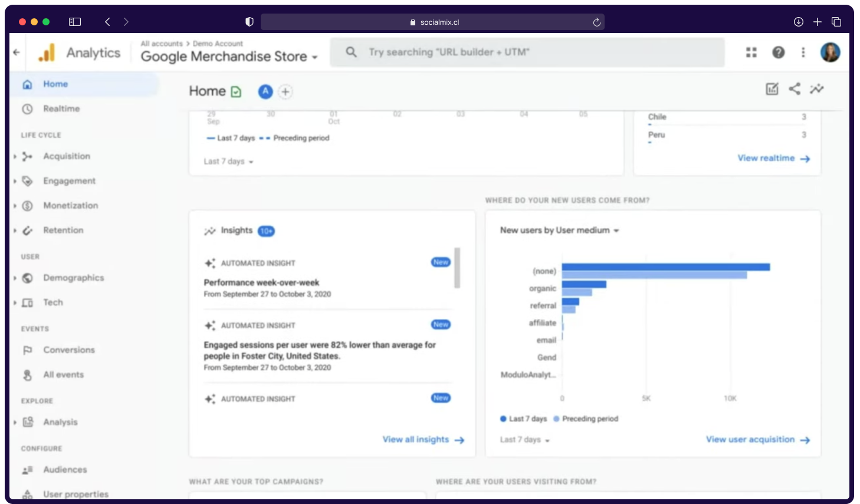
Task: Click the verified check icon beside Home
Action: click(x=236, y=92)
